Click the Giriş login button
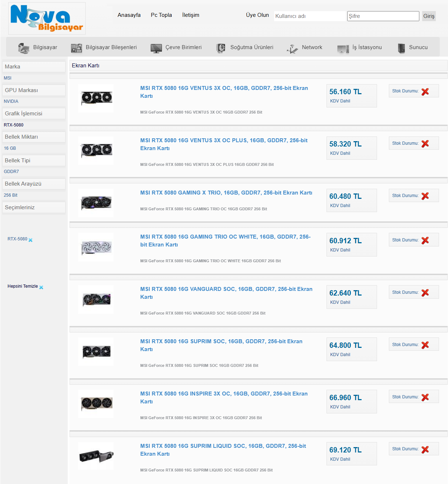The width and height of the screenshot is (448, 484). [x=429, y=16]
